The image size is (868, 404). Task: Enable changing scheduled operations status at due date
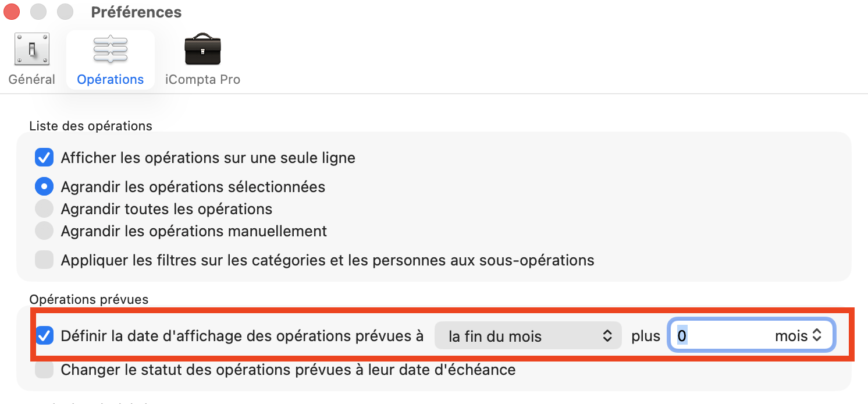(44, 369)
